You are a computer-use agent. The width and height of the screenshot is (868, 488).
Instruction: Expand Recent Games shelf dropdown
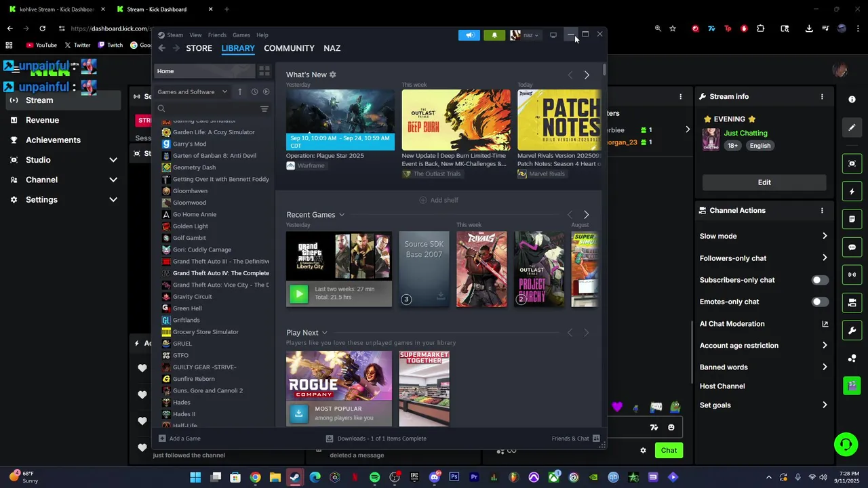(342, 215)
